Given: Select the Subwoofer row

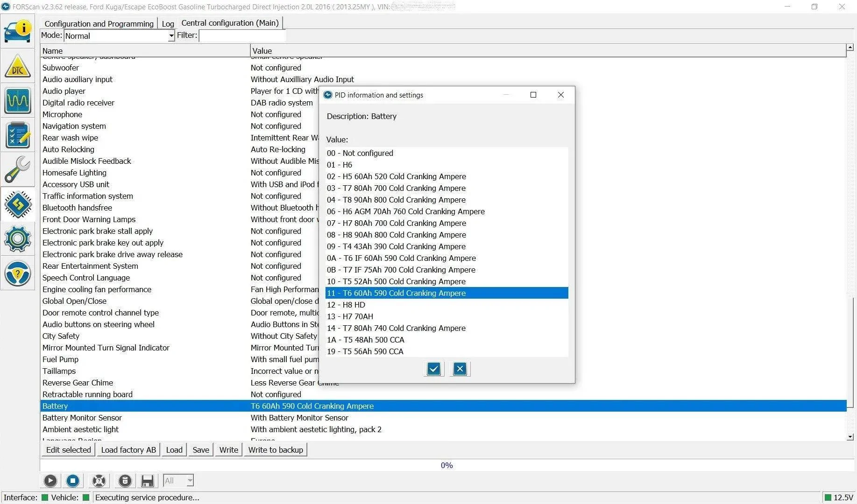Looking at the screenshot, I should [x=443, y=68].
